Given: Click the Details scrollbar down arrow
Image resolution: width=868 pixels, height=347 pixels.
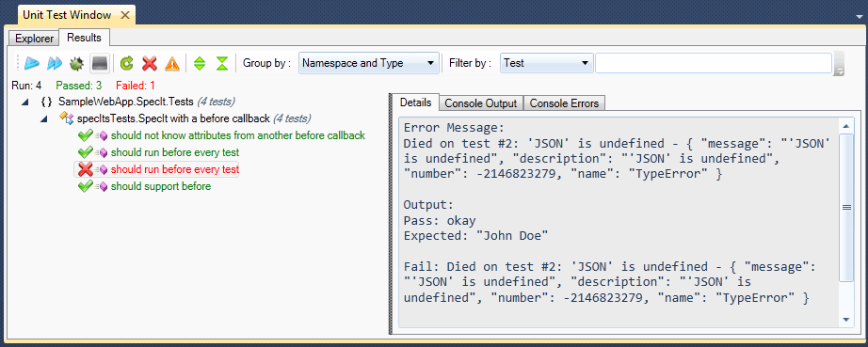Looking at the screenshot, I should point(845,320).
